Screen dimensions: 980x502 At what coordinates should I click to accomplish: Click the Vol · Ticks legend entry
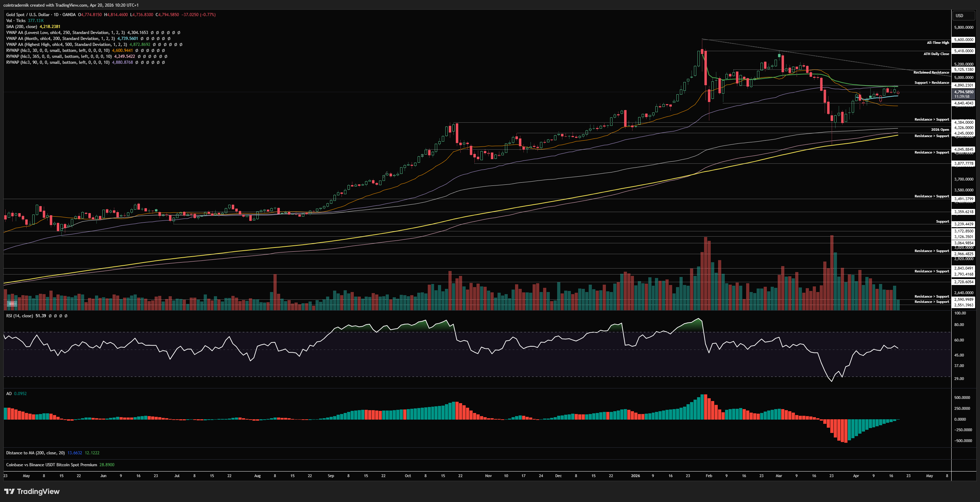(x=15, y=21)
